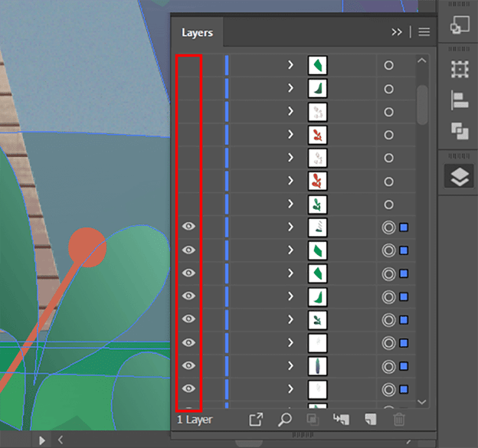The width and height of the screenshot is (478, 448).
Task: Click the Locate Object magnifier icon
Action: tap(284, 419)
